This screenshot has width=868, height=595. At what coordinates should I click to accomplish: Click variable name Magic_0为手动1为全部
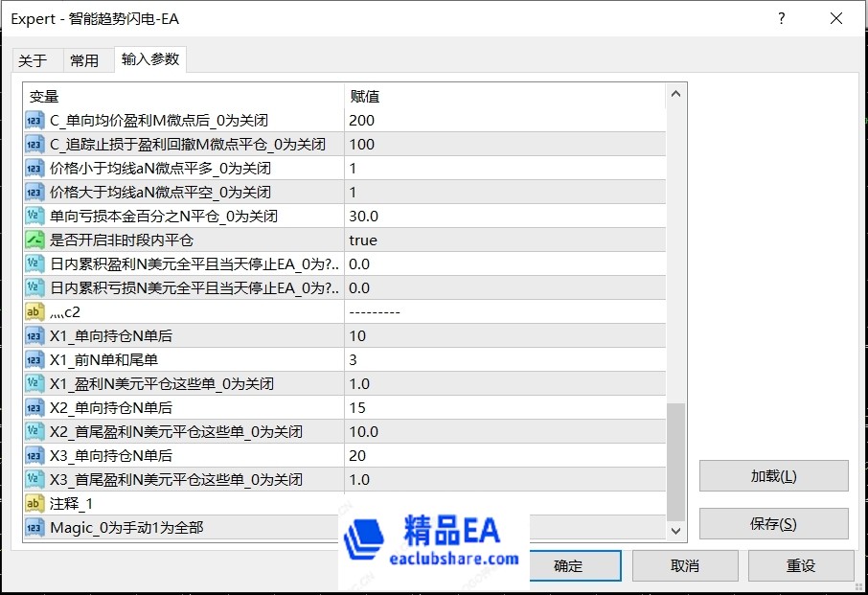126,528
